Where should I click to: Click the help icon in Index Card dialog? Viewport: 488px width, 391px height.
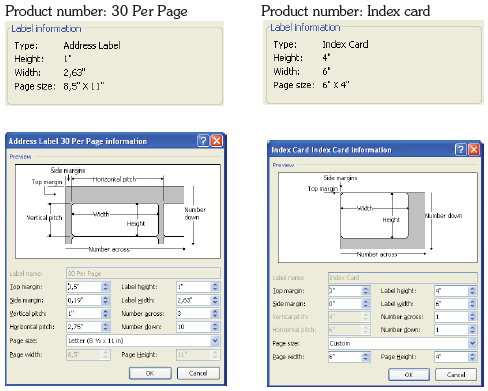460,149
